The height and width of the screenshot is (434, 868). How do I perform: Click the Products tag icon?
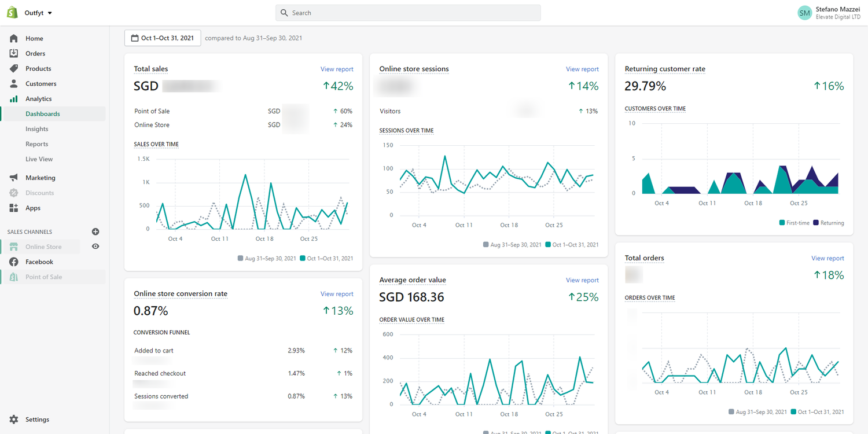(x=14, y=68)
